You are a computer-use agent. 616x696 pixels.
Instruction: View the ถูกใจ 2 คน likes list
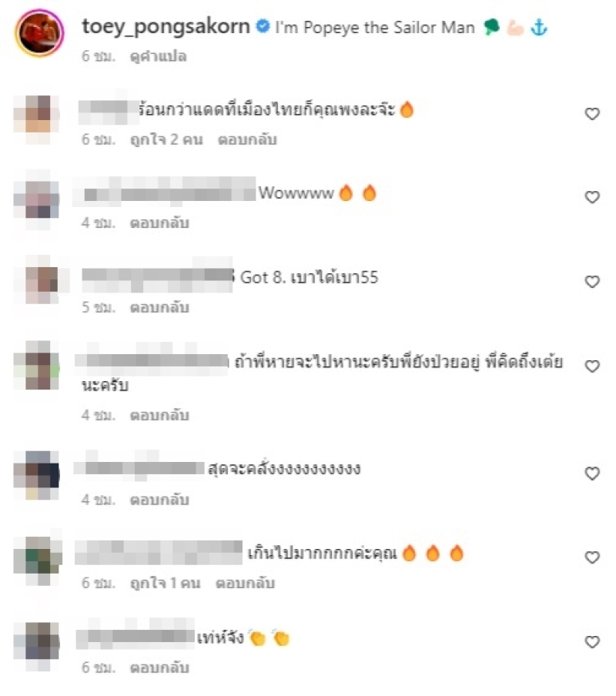tap(166, 140)
